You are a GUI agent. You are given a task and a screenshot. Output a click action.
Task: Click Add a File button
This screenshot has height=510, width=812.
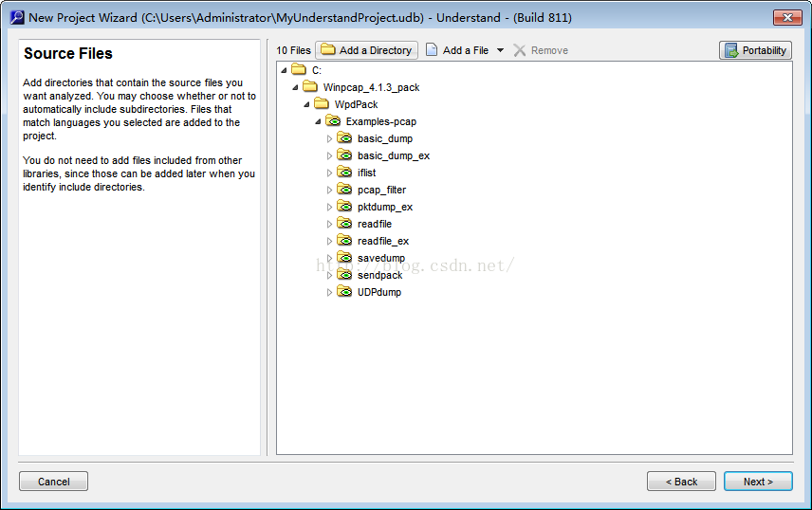[458, 50]
